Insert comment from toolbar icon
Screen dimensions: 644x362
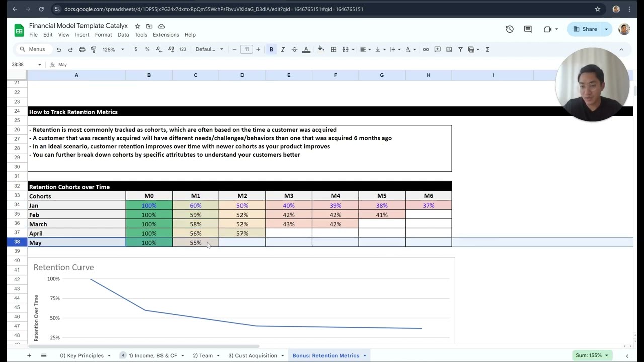[x=437, y=49]
